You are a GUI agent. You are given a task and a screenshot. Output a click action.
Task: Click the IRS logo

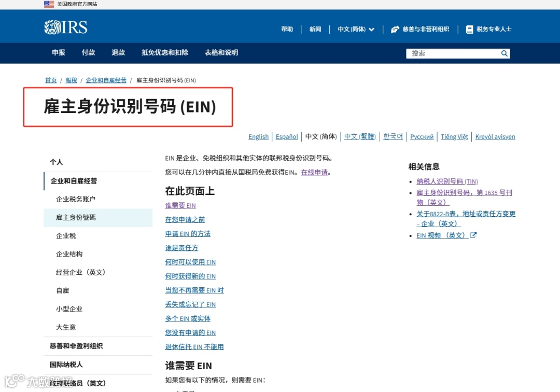[66, 27]
